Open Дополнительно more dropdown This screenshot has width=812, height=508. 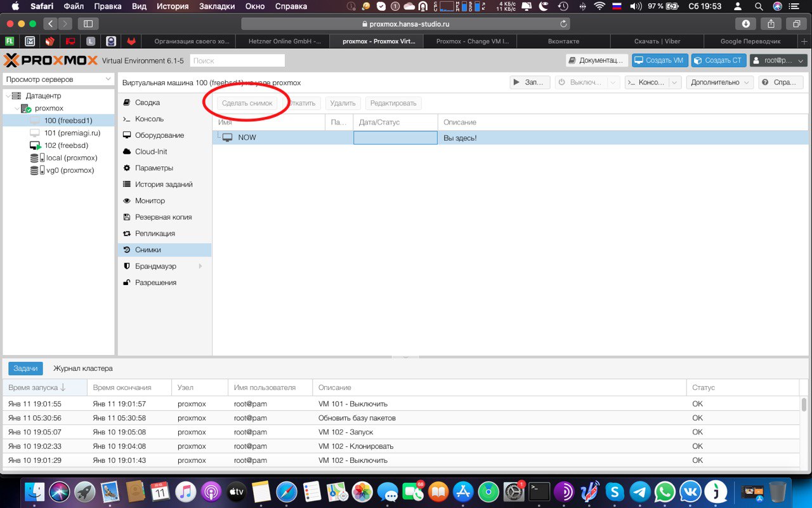point(719,83)
